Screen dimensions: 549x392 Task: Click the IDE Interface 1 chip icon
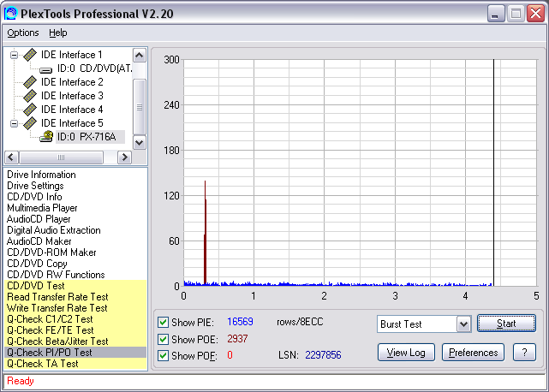coord(30,55)
